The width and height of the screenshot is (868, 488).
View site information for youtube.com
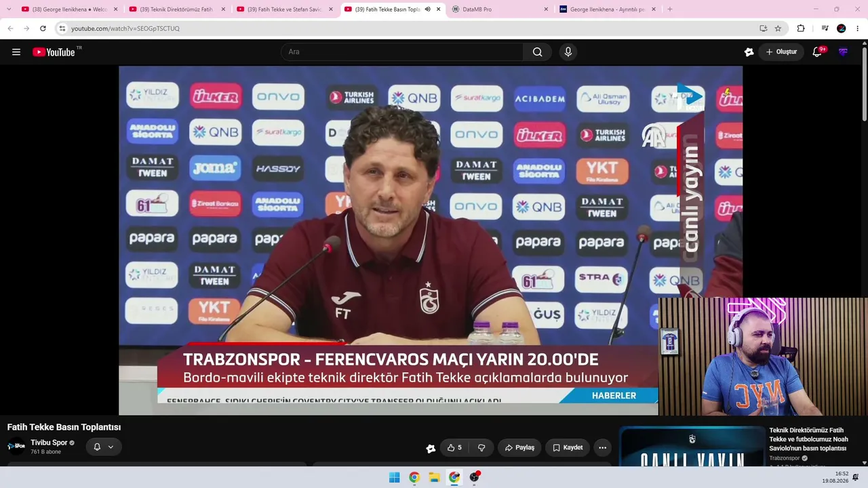[62, 28]
